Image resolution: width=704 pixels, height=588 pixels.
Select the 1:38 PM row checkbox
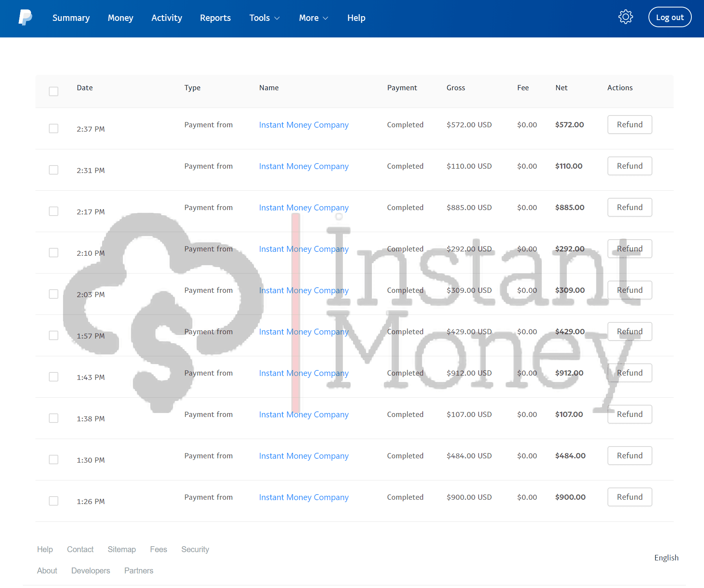[x=54, y=418]
